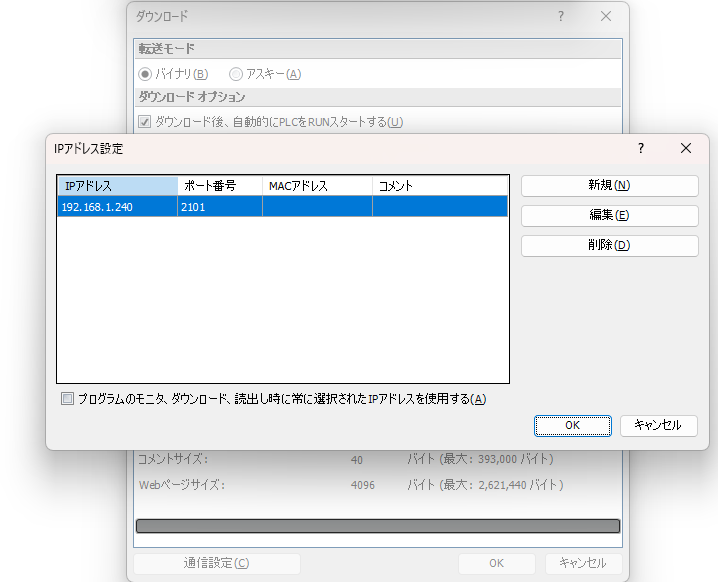Click キャンセル in the ダウンロード window
This screenshot has width=718, height=582.
point(583,563)
